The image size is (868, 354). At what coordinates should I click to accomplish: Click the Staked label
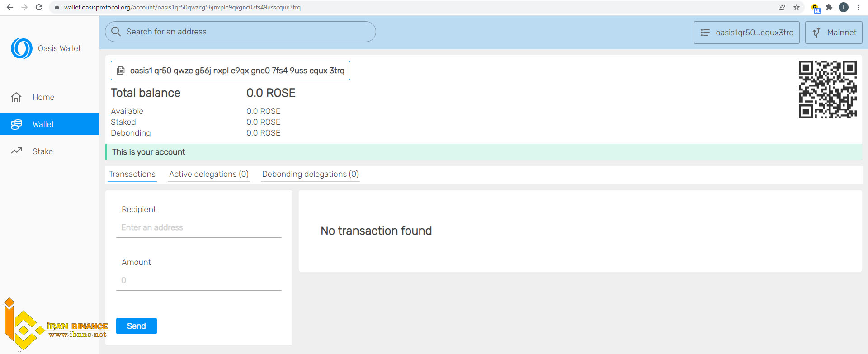pos(123,122)
